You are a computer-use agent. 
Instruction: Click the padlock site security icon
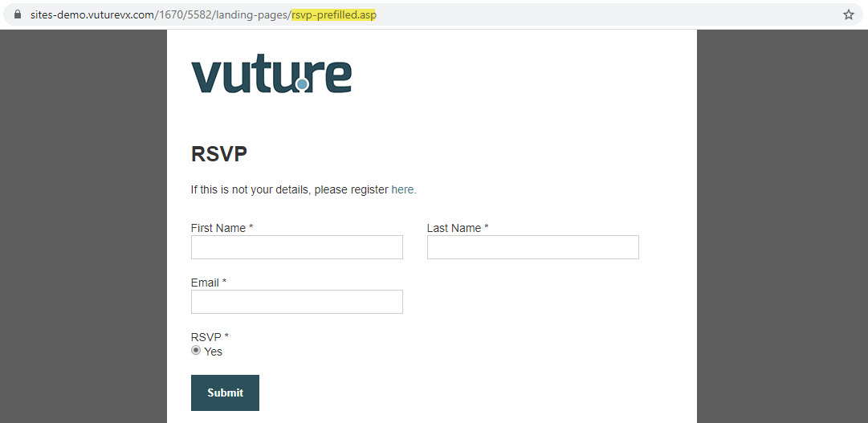click(x=18, y=15)
